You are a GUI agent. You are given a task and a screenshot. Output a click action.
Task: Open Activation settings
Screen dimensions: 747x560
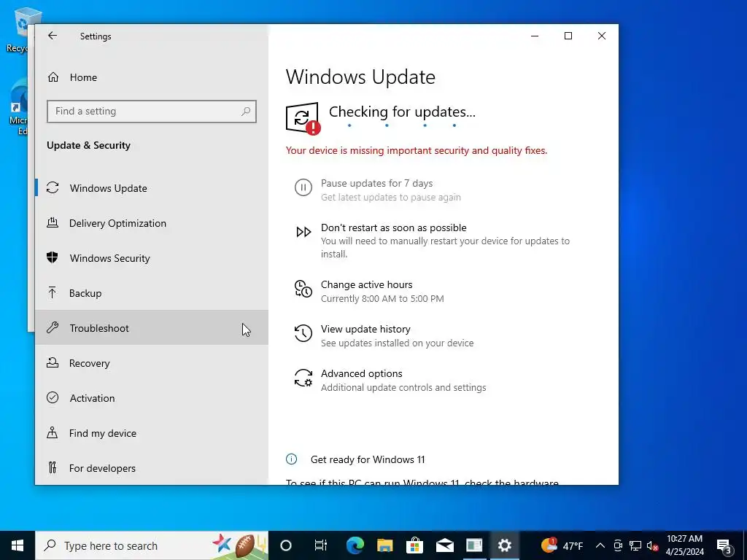pos(152,397)
